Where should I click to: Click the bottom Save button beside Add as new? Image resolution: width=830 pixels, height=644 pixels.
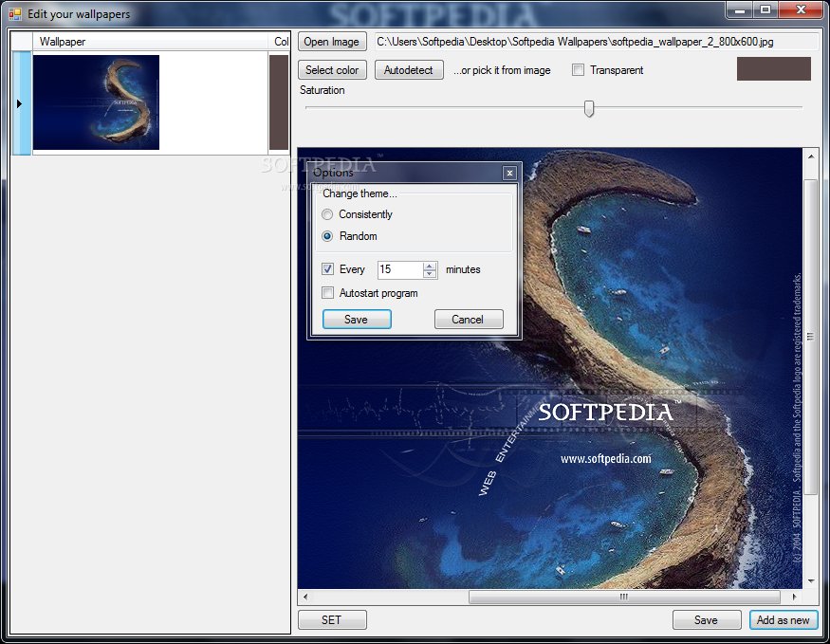(707, 619)
